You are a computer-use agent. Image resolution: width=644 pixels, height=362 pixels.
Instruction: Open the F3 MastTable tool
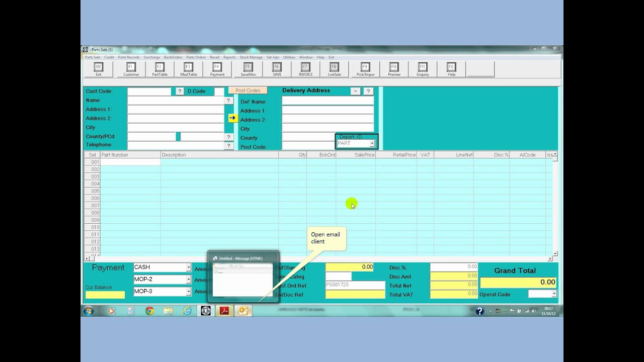(189, 69)
